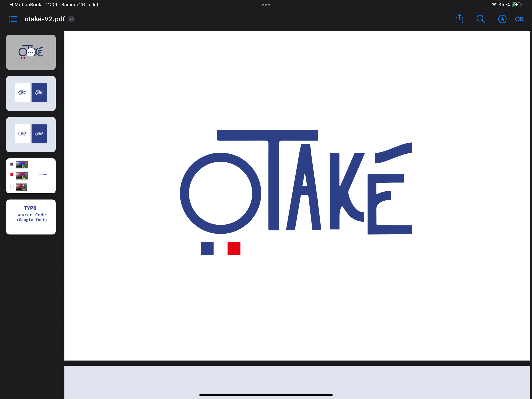Select the third page thumbnail

point(31,134)
